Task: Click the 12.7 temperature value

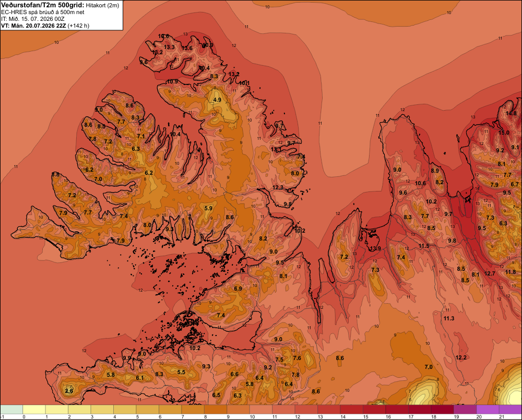Action: (490, 273)
